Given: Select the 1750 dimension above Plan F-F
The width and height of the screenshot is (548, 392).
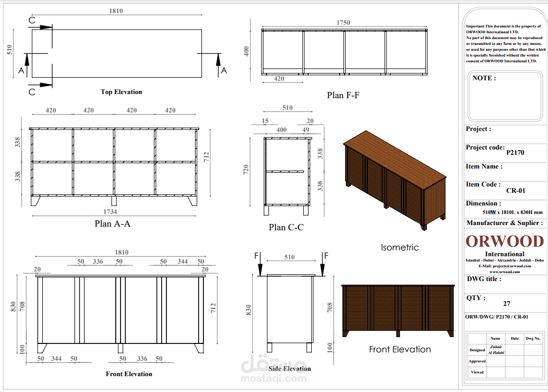Looking at the screenshot, I should point(343,22).
